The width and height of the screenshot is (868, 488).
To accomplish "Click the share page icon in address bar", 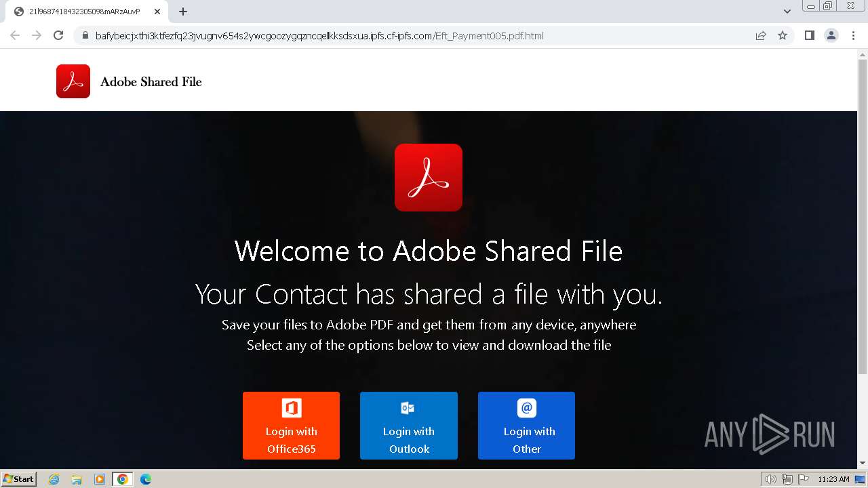I will pos(761,35).
